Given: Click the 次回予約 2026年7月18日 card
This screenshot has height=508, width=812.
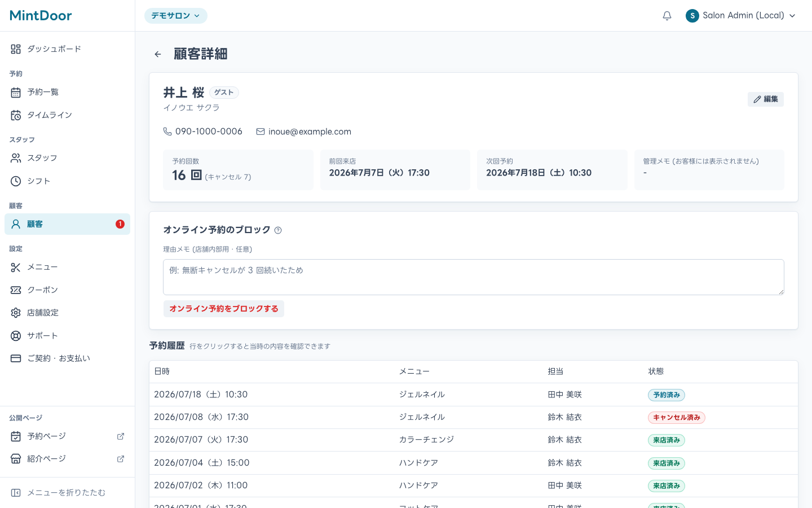Looking at the screenshot, I should point(552,170).
